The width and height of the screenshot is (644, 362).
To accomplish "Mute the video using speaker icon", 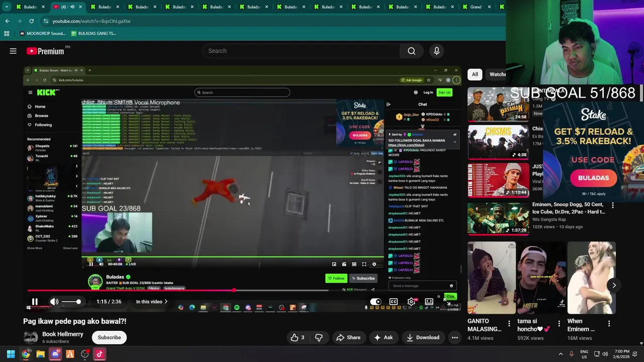I will (x=54, y=302).
